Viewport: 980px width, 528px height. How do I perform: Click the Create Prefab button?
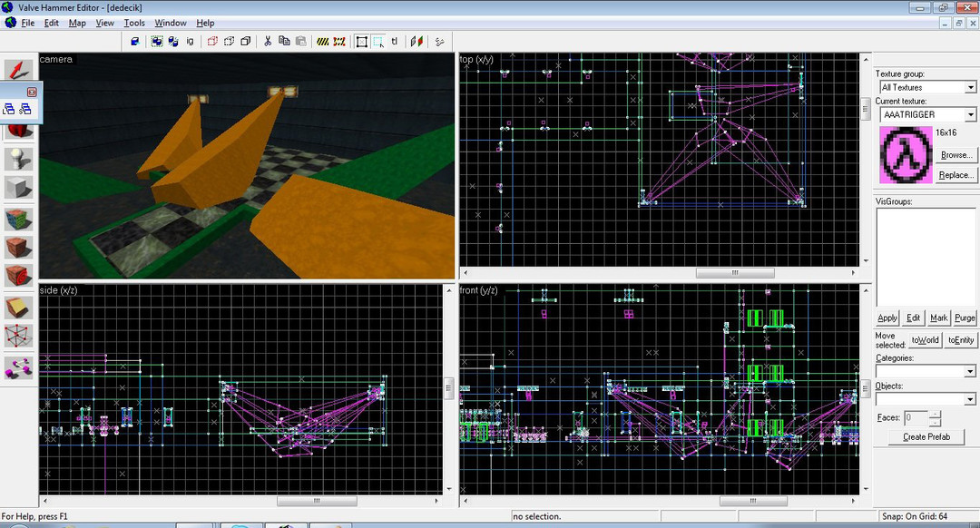[x=926, y=436]
